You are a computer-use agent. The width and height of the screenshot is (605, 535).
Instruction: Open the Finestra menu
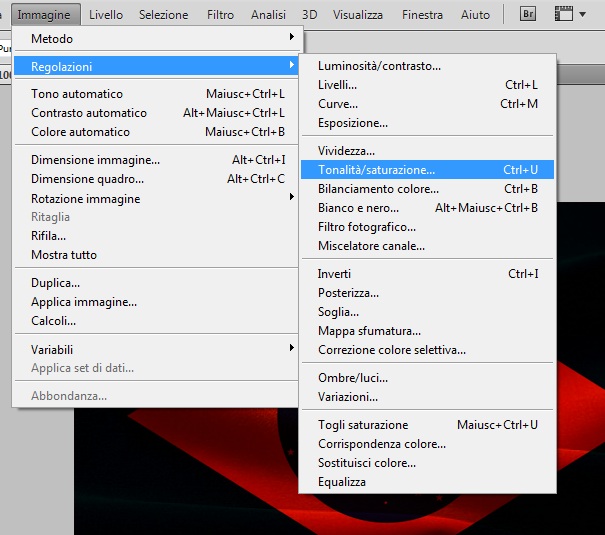[x=422, y=15]
